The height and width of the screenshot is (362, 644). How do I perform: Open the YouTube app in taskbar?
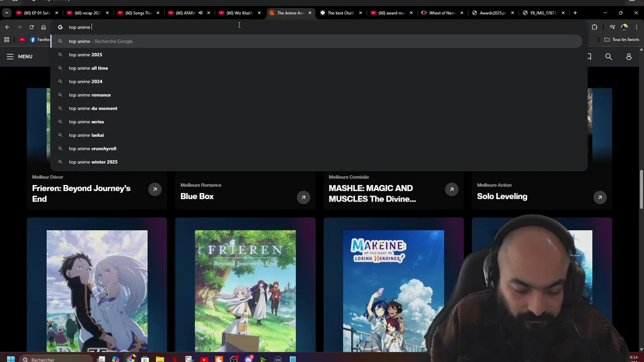pyautogui.click(x=204, y=359)
